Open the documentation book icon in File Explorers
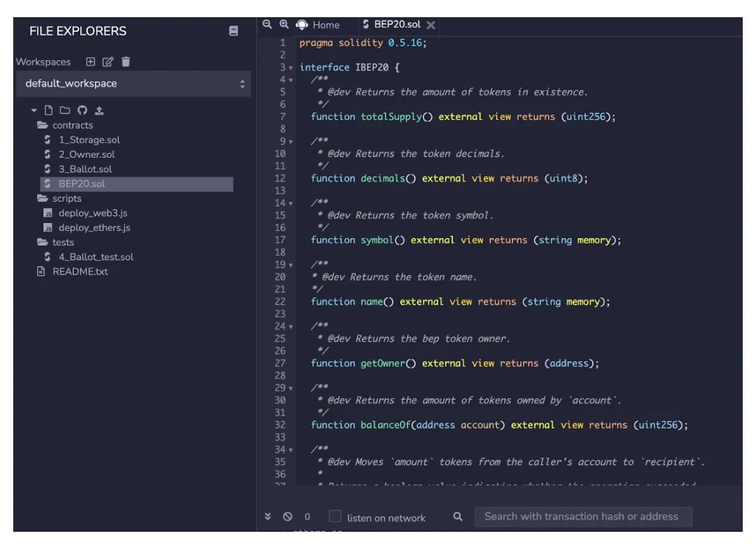Screen dimensions: 756x549 pyautogui.click(x=234, y=31)
